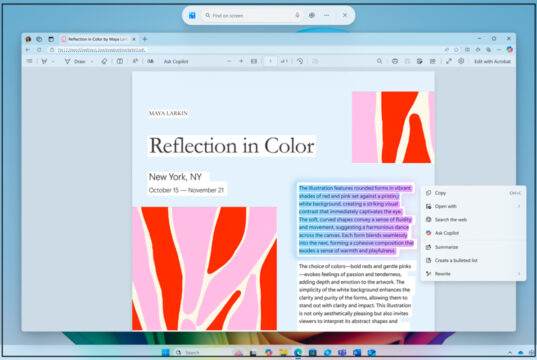Viewport: 537px width, 360px height.
Task: Click the large red and pink artwork image
Action: click(204, 268)
